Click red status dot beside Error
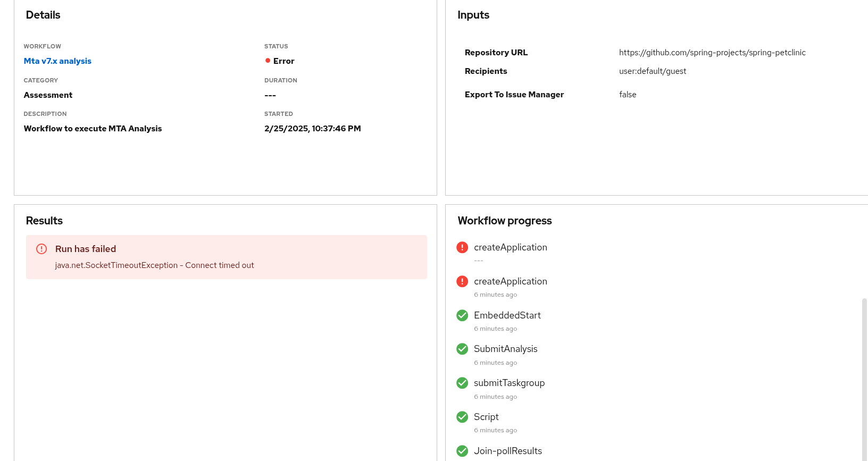The width and height of the screenshot is (868, 461). (268, 61)
